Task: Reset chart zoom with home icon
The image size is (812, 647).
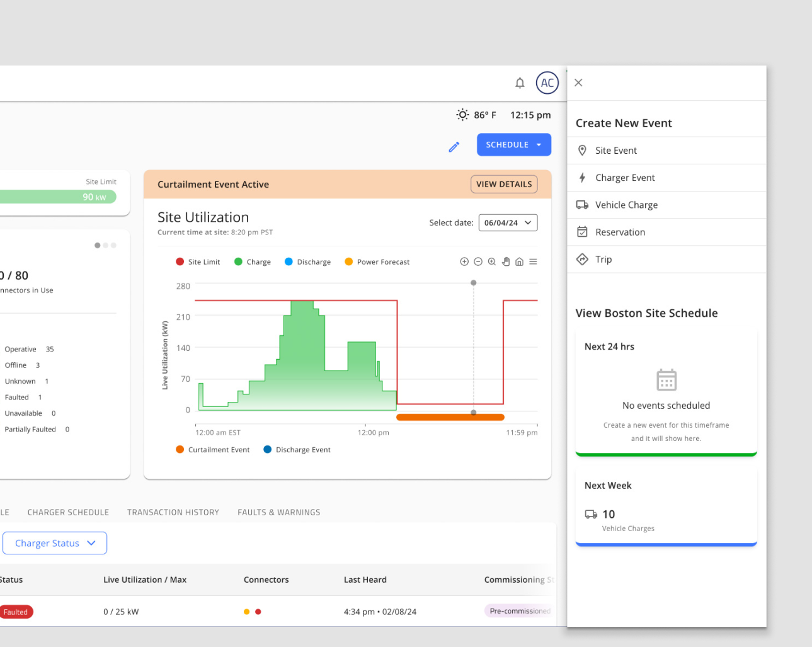Action: click(519, 262)
